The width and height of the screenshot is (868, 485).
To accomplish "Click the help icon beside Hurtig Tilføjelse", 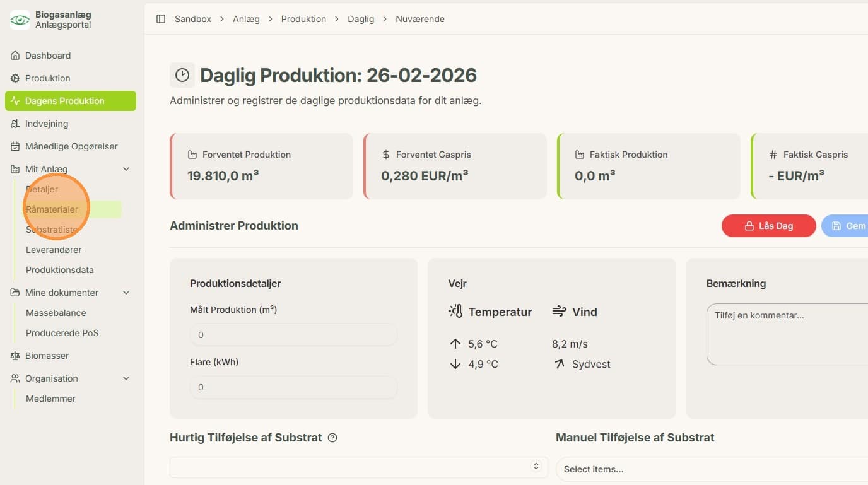I will coord(332,438).
